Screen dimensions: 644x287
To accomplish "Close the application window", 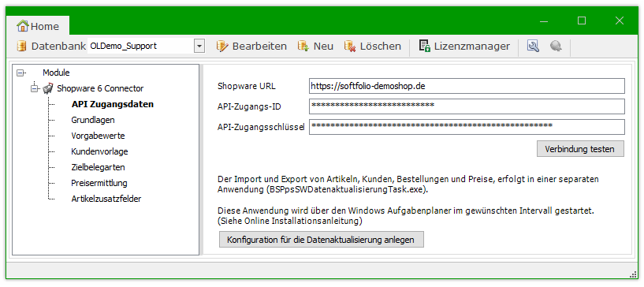I will [619, 21].
